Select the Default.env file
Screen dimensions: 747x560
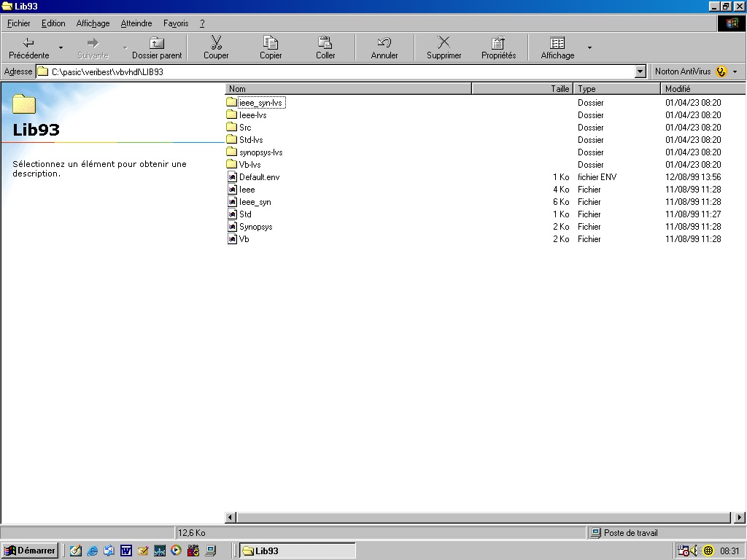point(259,177)
